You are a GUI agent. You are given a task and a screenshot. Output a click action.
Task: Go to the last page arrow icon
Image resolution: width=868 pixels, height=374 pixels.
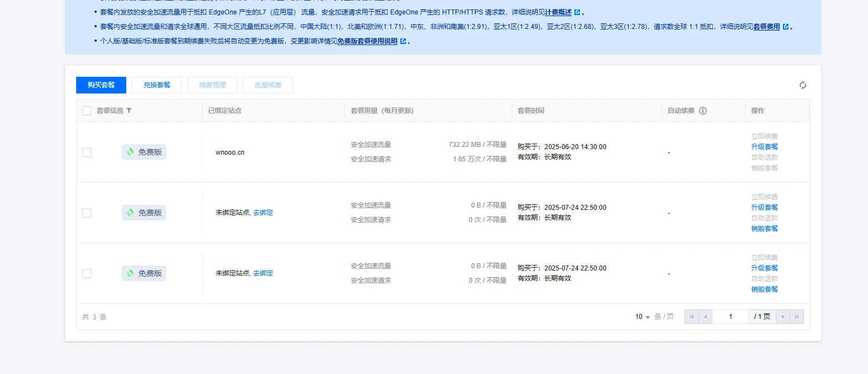point(796,317)
